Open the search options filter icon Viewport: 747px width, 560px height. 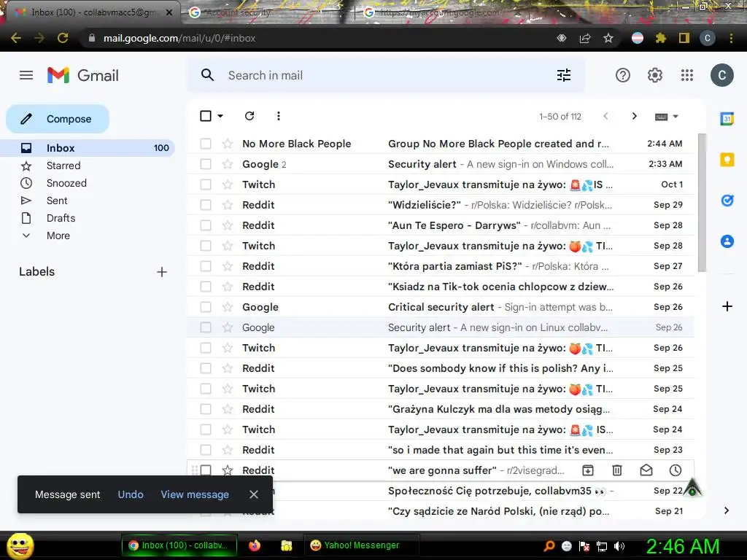point(564,75)
